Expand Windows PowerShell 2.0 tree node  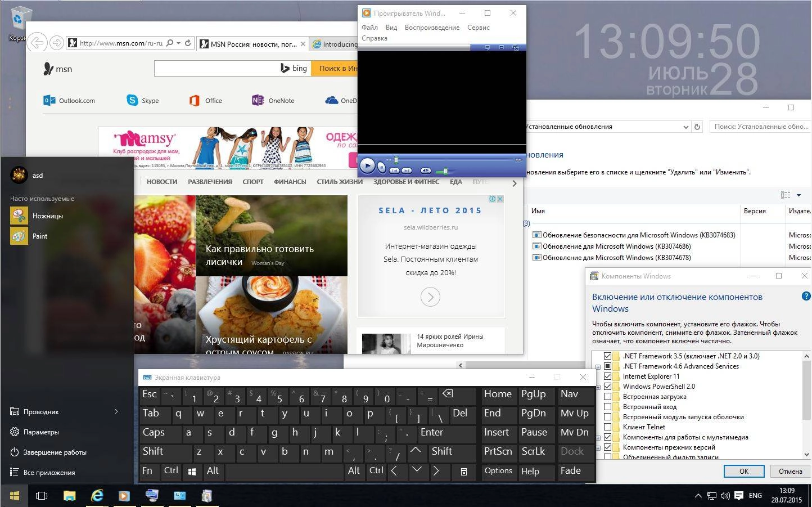598,387
